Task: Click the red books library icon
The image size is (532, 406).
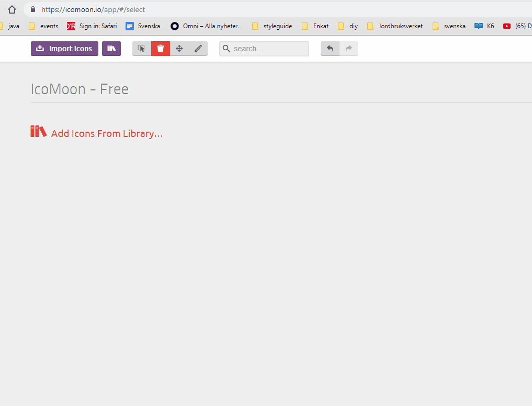Action: tap(38, 132)
